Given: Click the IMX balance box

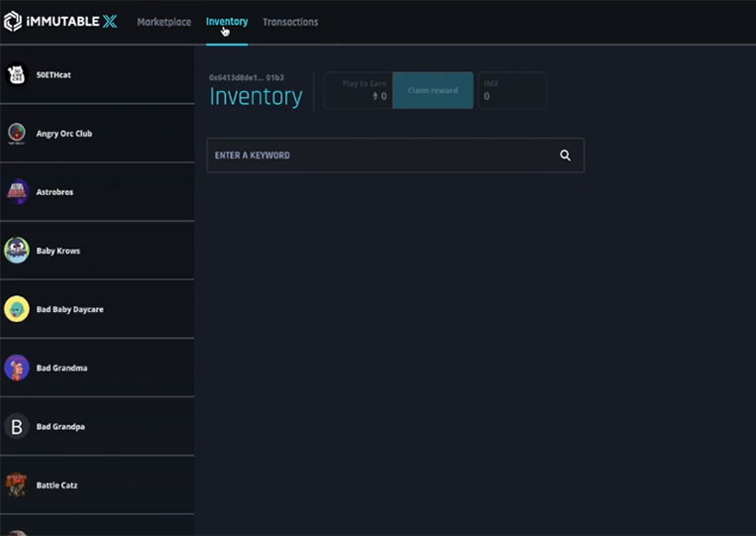Looking at the screenshot, I should (512, 90).
